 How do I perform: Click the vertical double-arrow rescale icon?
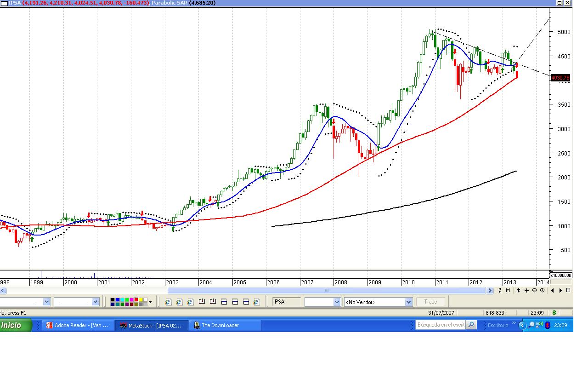519,290
